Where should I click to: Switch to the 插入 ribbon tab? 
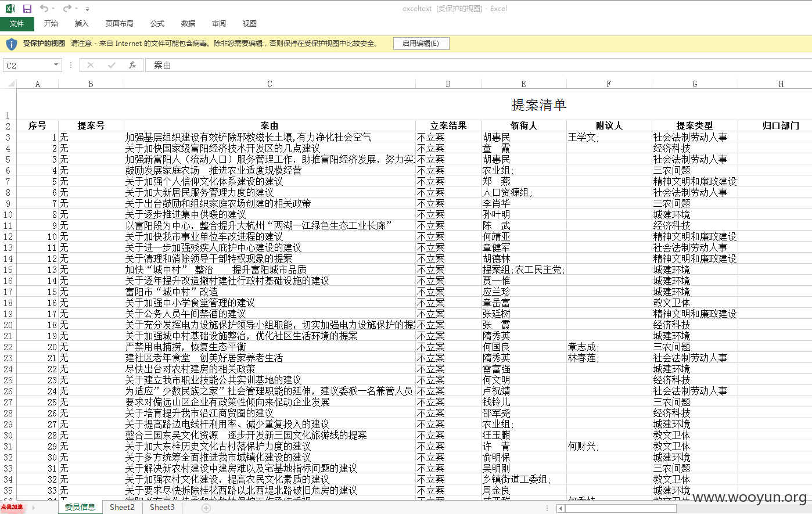[x=82, y=24]
